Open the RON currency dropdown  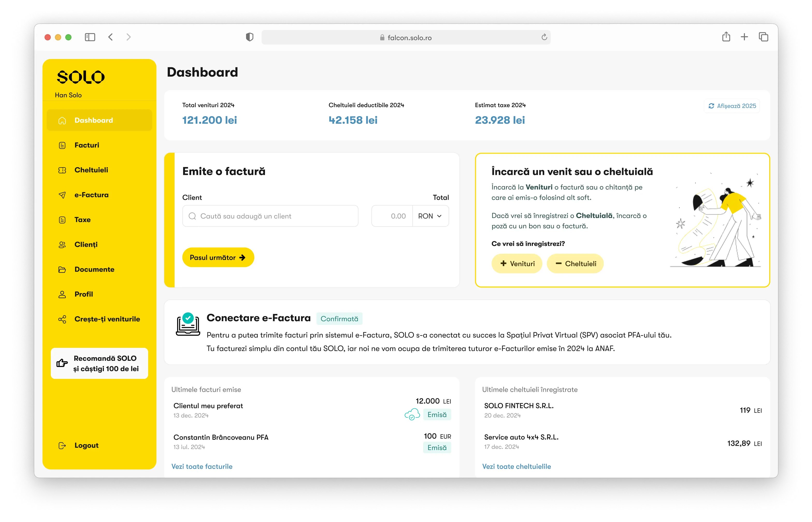430,216
